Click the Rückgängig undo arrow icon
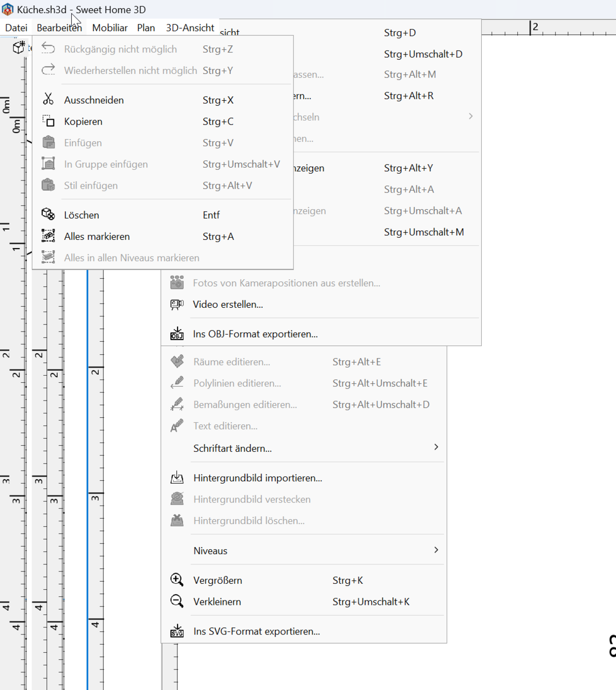 click(49, 49)
